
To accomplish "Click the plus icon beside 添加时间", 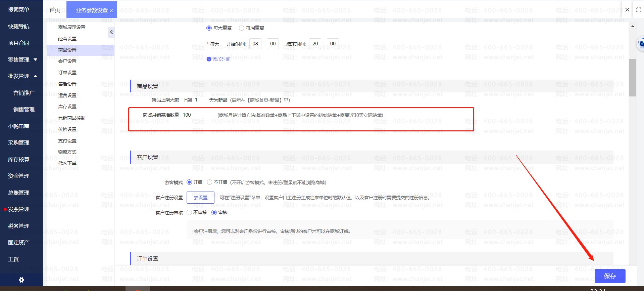I will (209, 59).
